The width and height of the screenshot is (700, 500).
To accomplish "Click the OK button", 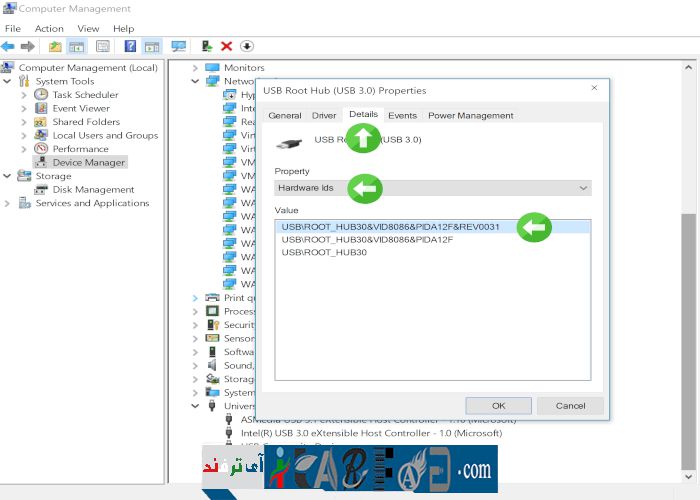I will tap(498, 406).
